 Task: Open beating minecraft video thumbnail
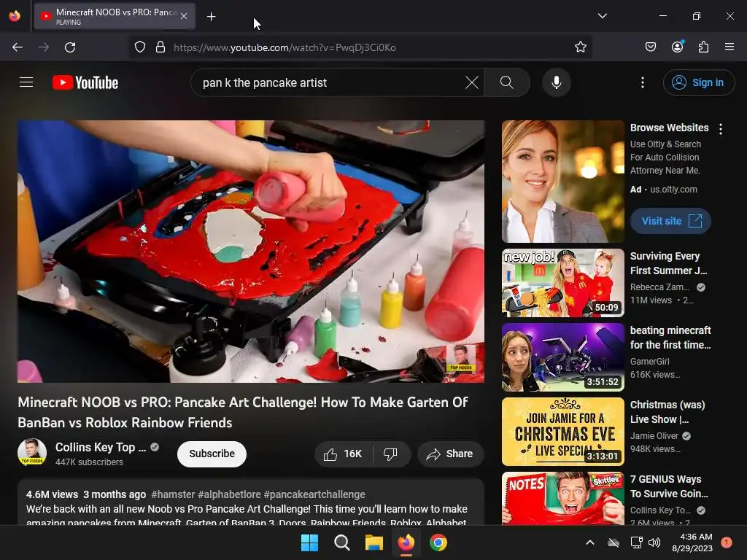pyautogui.click(x=562, y=357)
